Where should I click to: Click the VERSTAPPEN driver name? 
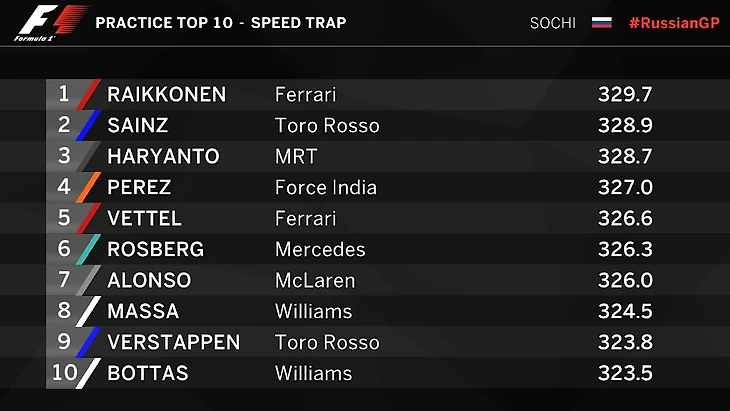pyautogui.click(x=173, y=343)
